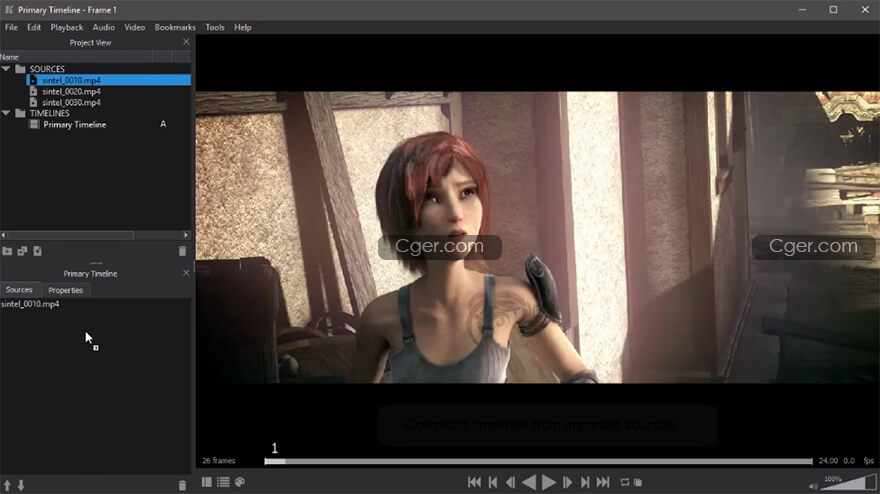Click Project View horizontal scrollbar thumb
The image size is (880, 494).
coord(70,235)
